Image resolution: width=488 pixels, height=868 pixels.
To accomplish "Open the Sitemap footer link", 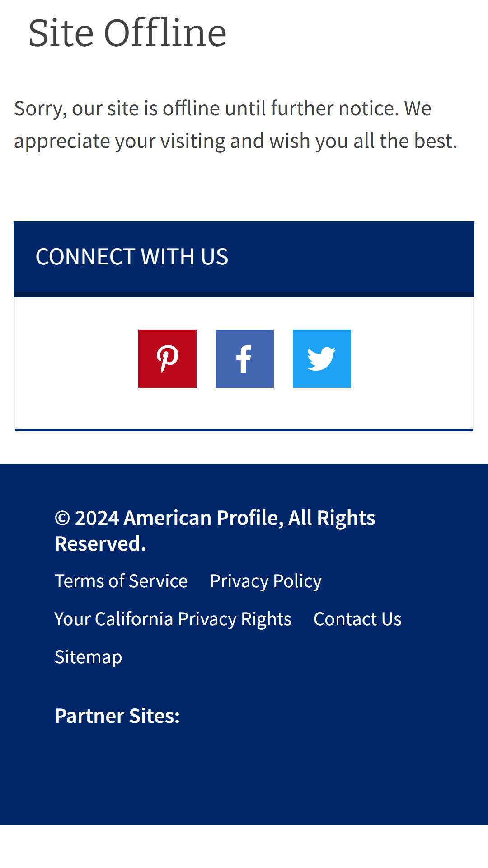I will pyautogui.click(x=88, y=657).
